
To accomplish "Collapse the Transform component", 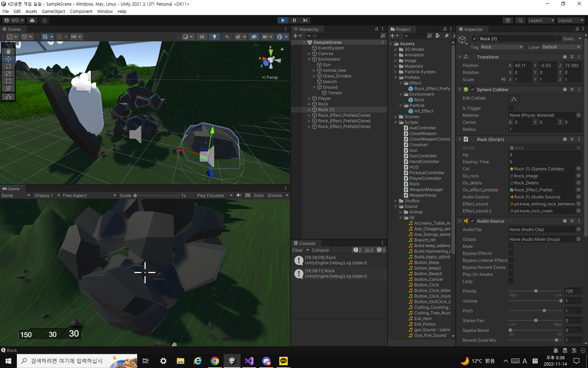I will [460, 57].
